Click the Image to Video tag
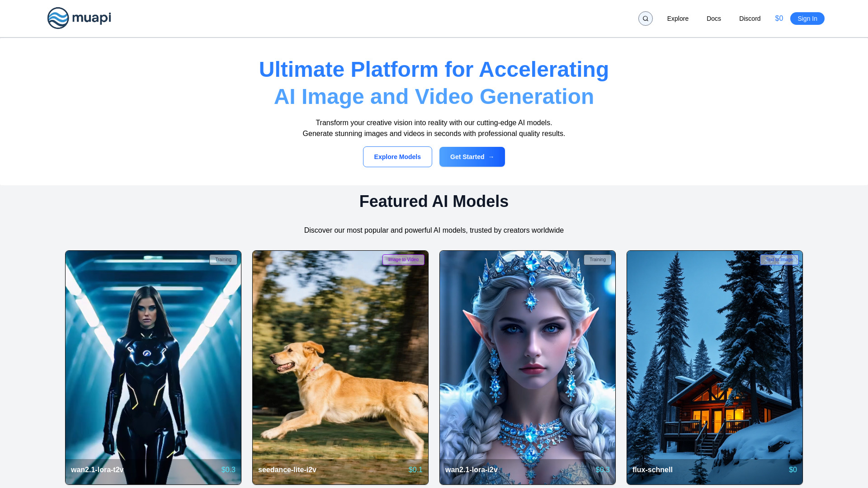This screenshot has height=488, width=868. point(403,260)
